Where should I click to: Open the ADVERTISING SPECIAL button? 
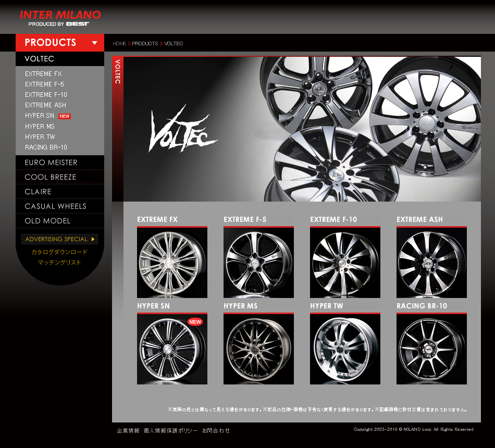pyautogui.click(x=60, y=239)
